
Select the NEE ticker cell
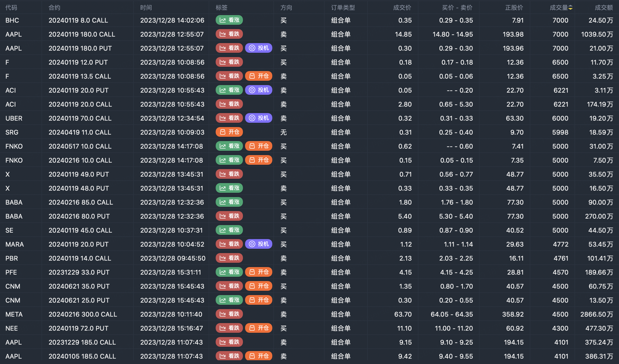[12, 328]
